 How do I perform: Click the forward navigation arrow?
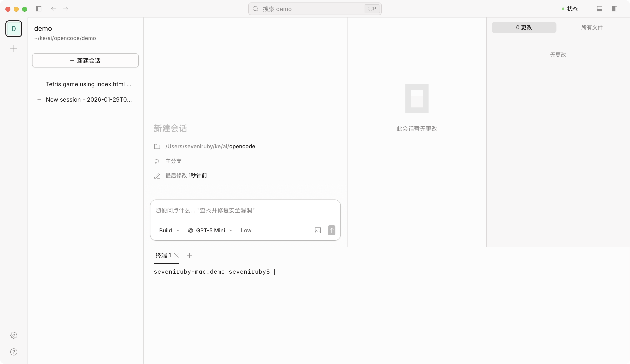click(65, 9)
